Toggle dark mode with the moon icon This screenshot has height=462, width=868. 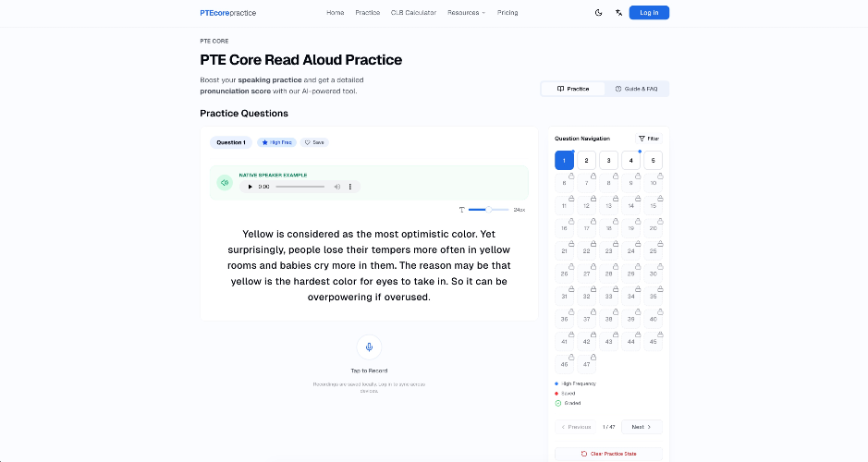[598, 13]
